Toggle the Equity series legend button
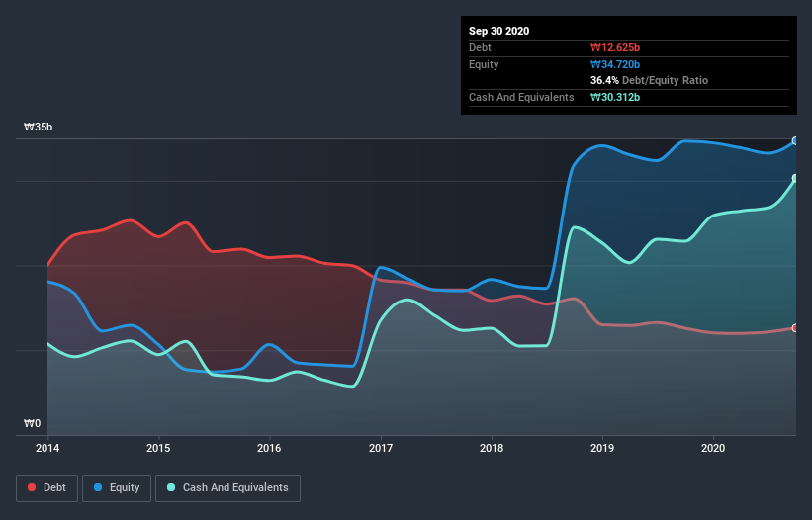812x520 pixels. [x=117, y=488]
